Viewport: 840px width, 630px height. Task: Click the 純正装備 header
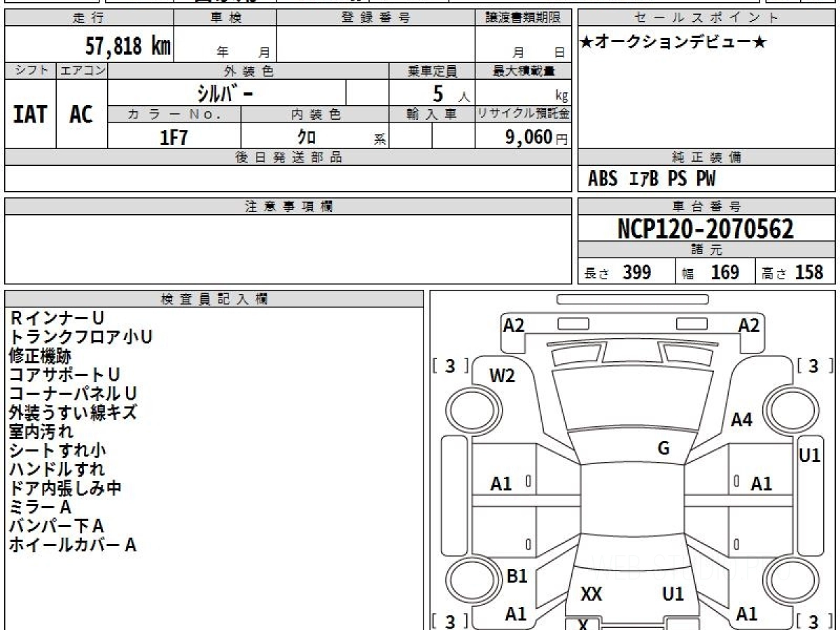[x=706, y=157]
